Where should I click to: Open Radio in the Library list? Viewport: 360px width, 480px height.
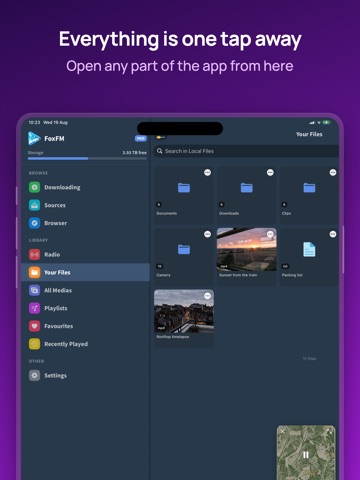[x=86, y=254]
